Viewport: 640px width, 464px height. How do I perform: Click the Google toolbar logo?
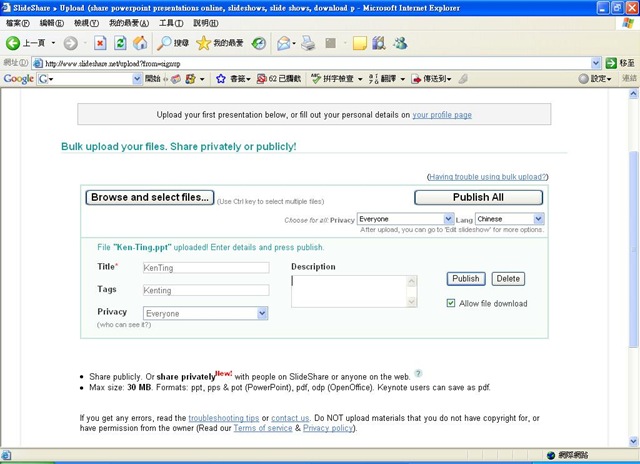(18, 79)
